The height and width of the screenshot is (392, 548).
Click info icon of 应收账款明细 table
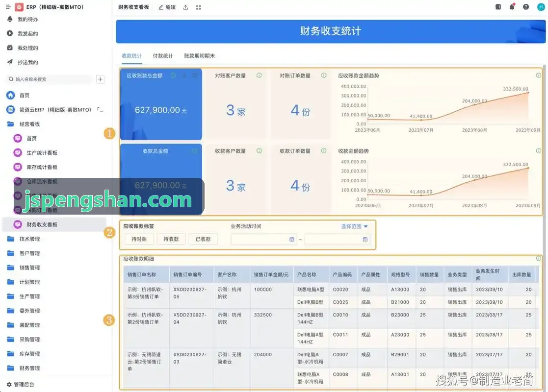click(539, 259)
